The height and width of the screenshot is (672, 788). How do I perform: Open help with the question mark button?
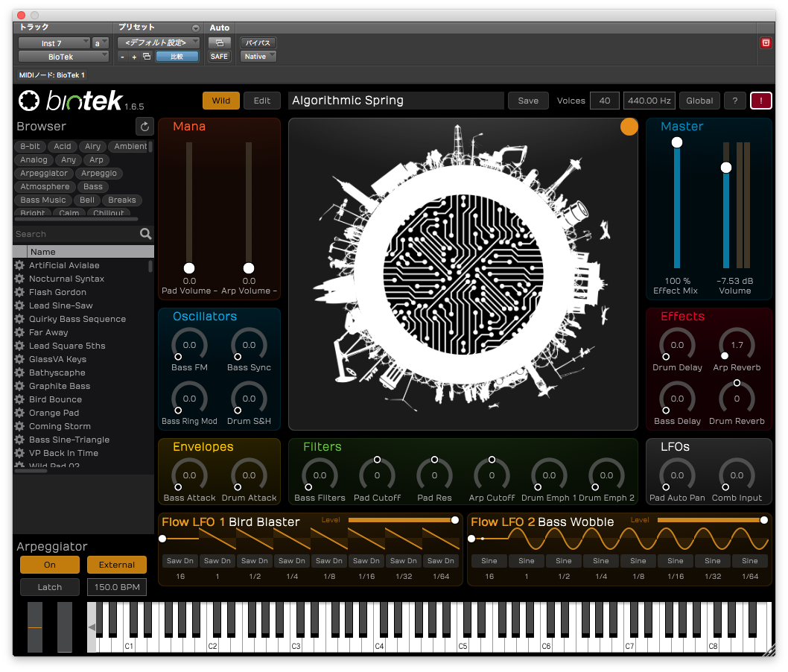734,101
